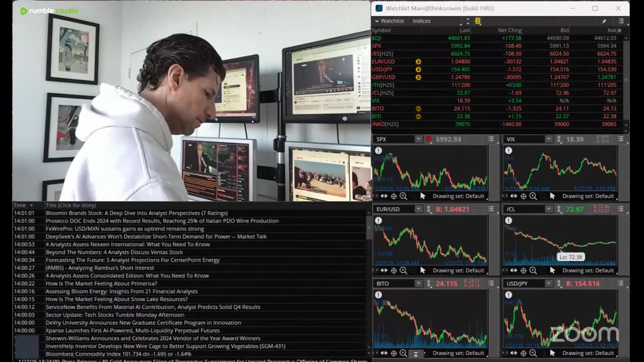Select the GBP/USD row in watchlist
Screen dimensions: 644x362
[498, 77]
